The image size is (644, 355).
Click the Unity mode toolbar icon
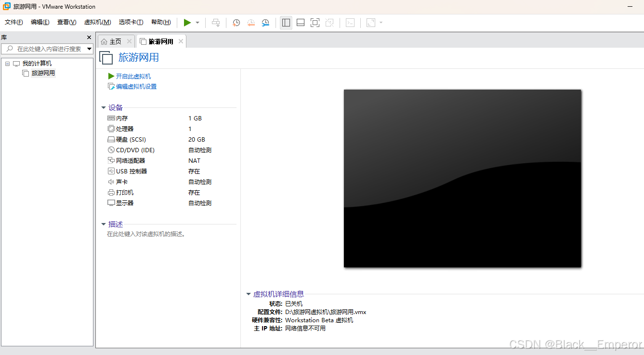329,23
